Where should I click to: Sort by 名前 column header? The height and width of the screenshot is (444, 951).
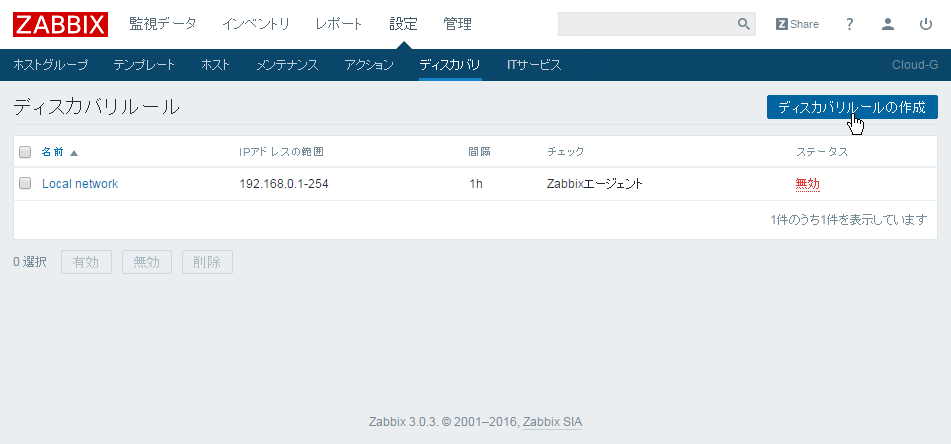[59, 152]
